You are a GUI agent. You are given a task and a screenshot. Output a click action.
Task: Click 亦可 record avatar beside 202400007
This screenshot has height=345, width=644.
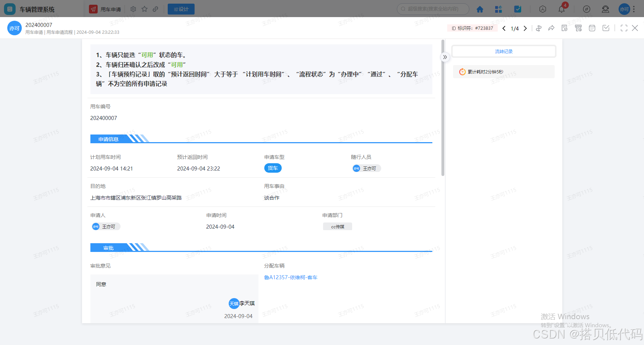[x=15, y=28]
